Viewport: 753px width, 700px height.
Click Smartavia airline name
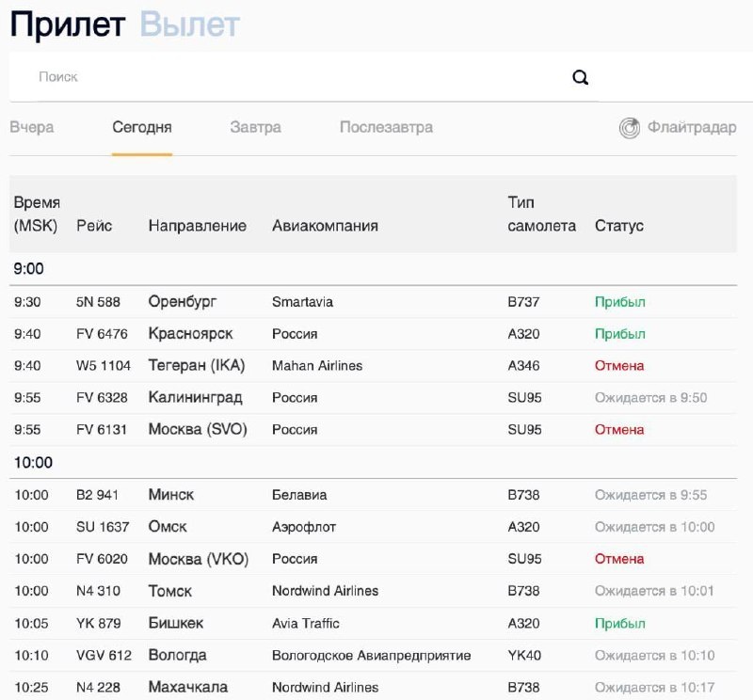[x=302, y=302]
